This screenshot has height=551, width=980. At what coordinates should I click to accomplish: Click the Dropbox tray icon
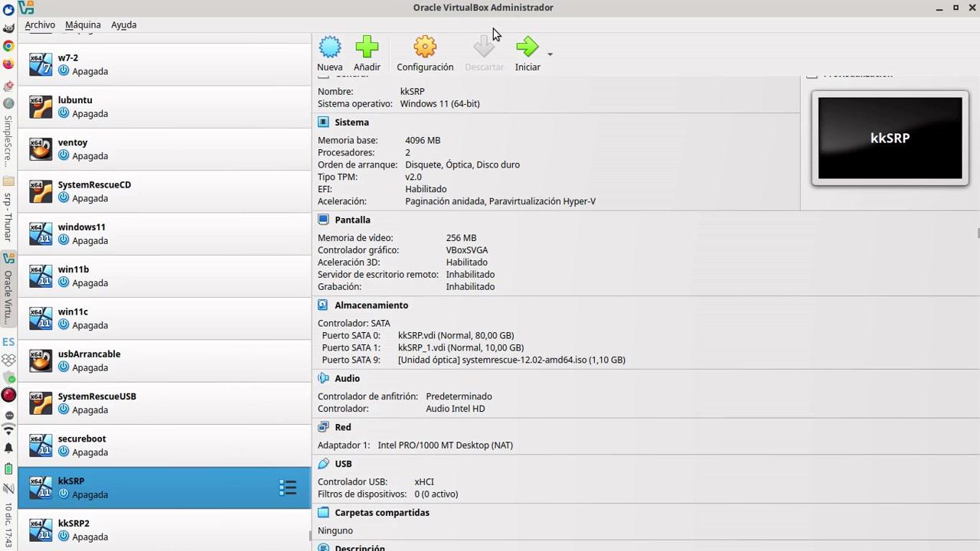[x=8, y=360]
